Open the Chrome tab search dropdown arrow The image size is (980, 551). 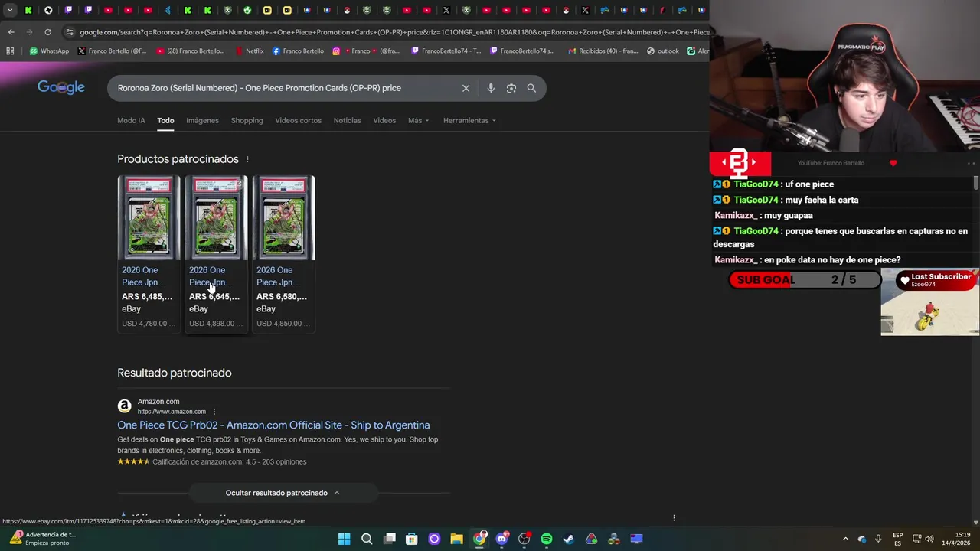point(10,10)
